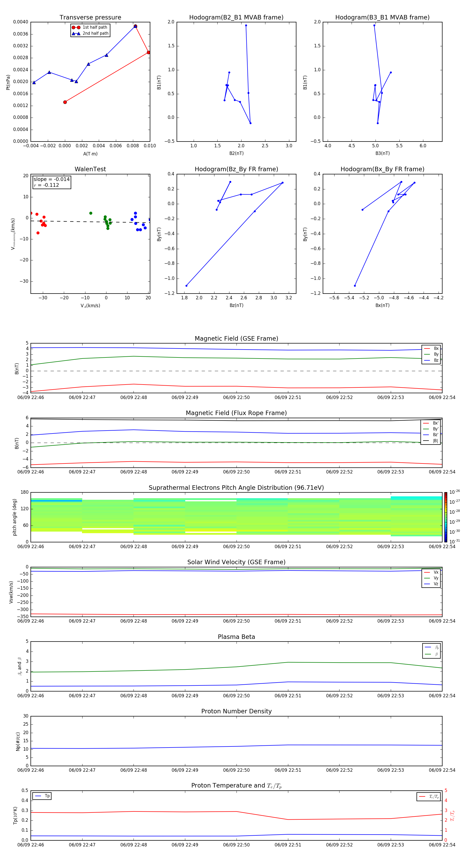
Task: Click the 'Bx(nT)' x-axis label
Action: pyautogui.click(x=382, y=305)
